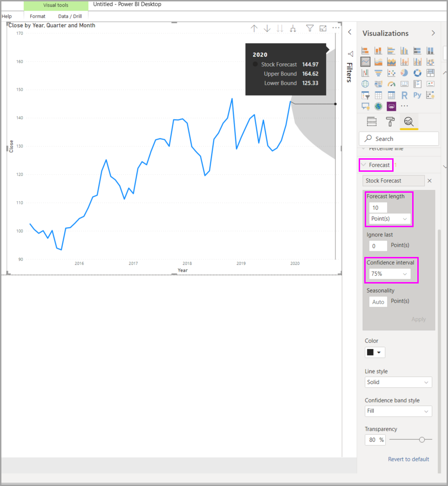Open the Format ribbon tab
The image size is (448, 486).
point(38,16)
